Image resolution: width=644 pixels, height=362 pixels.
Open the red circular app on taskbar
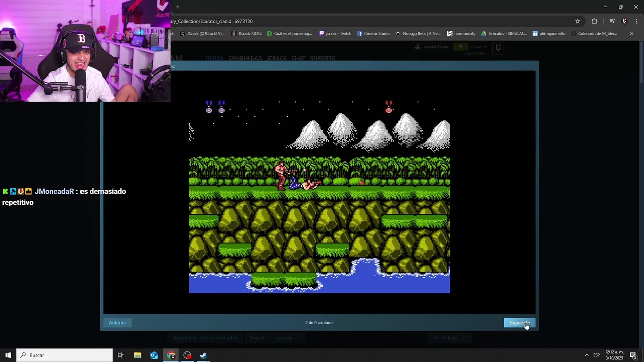click(x=187, y=355)
